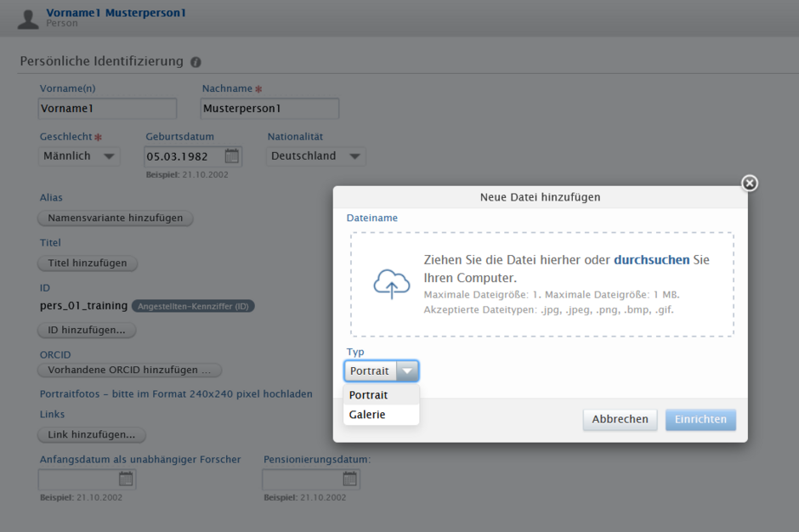Open calendar for Pensionierungsdatum
The height and width of the screenshot is (532, 799).
pyautogui.click(x=349, y=479)
